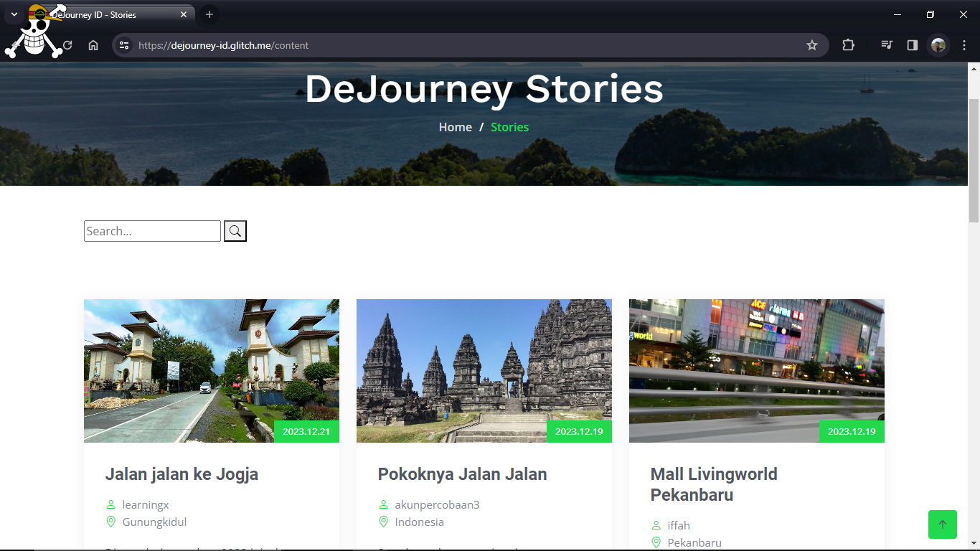Open a new tab with plus button

click(209, 14)
